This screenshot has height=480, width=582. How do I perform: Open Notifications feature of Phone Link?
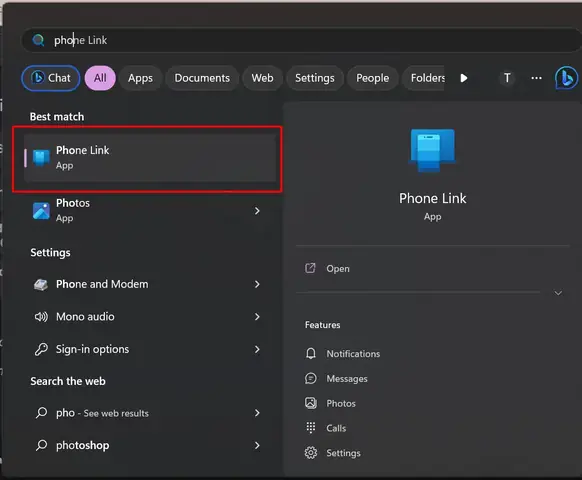point(353,354)
